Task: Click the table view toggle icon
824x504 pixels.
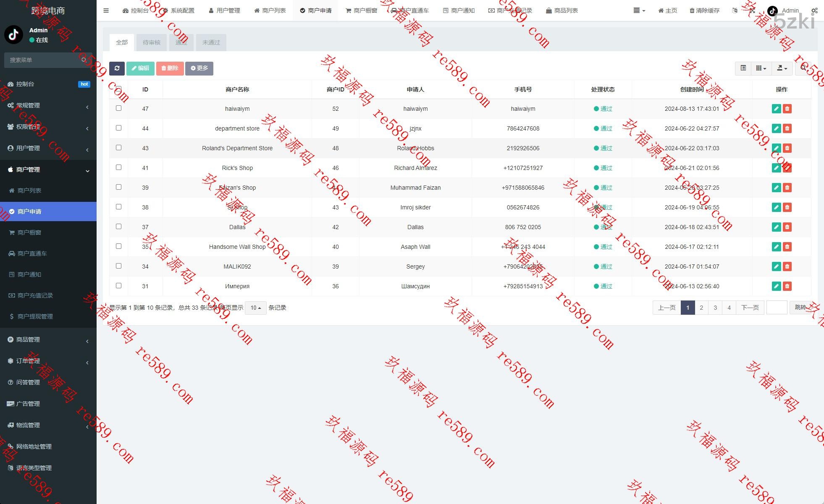Action: (x=743, y=68)
